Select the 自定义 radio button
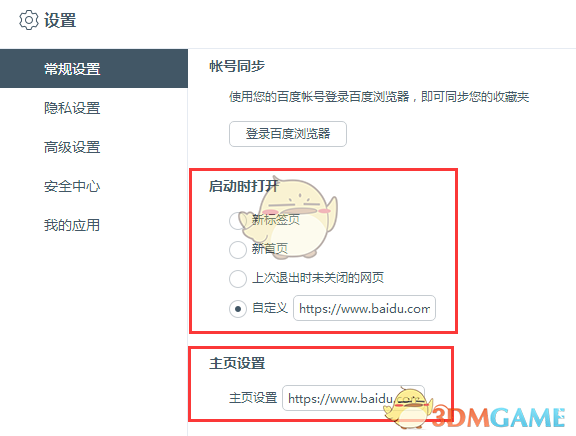The width and height of the screenshot is (576, 436). coord(238,309)
